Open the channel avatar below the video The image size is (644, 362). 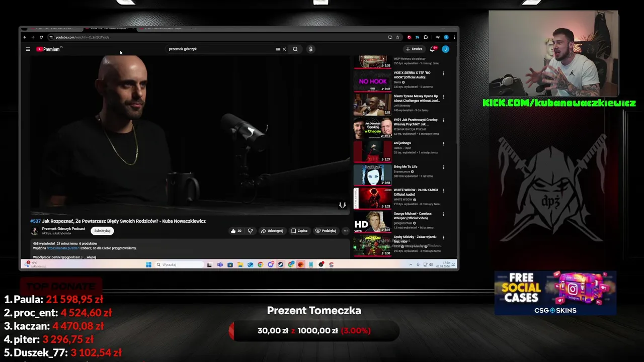(34, 231)
